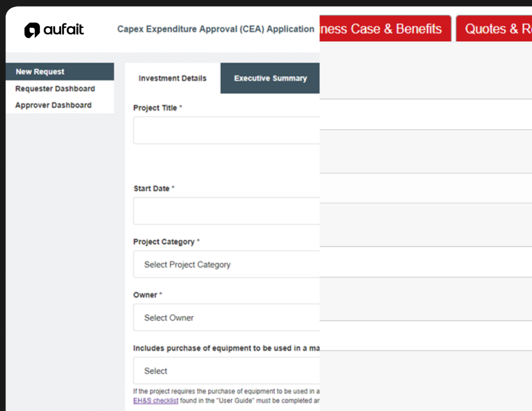The height and width of the screenshot is (411, 532).
Task: Open the Select Owner dropdown
Action: tap(226, 317)
